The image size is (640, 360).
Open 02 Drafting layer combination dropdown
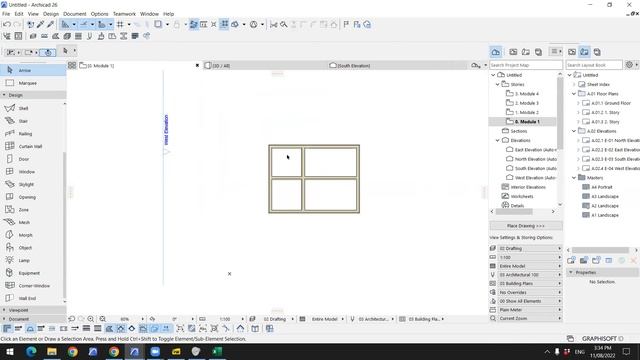point(530,248)
